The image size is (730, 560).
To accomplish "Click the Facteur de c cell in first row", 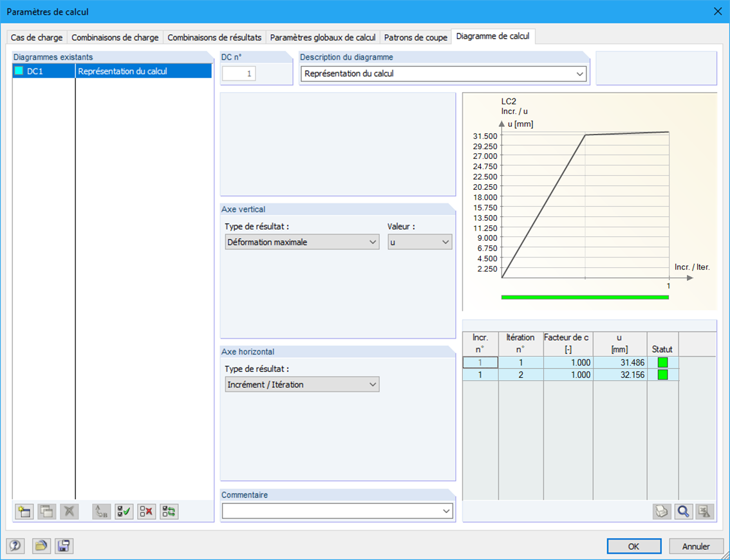I will [568, 362].
